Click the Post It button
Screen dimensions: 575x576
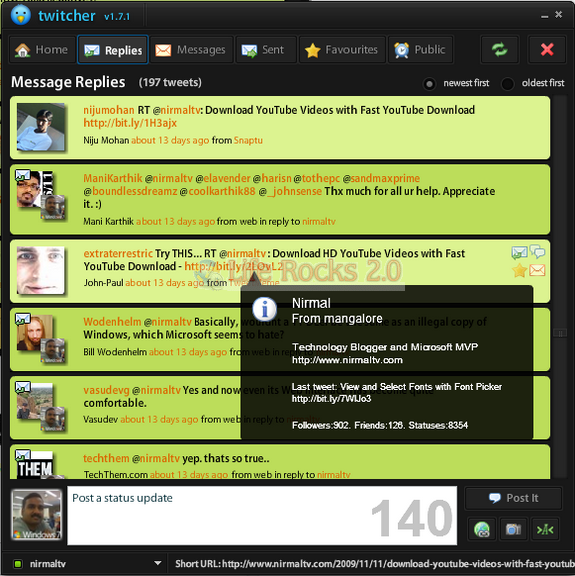click(x=513, y=498)
